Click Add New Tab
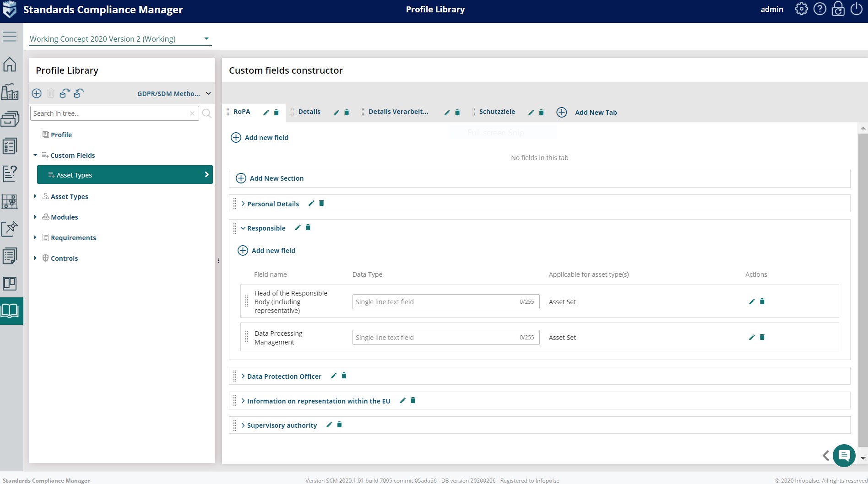Screen dimensions: 868x484 [587, 112]
